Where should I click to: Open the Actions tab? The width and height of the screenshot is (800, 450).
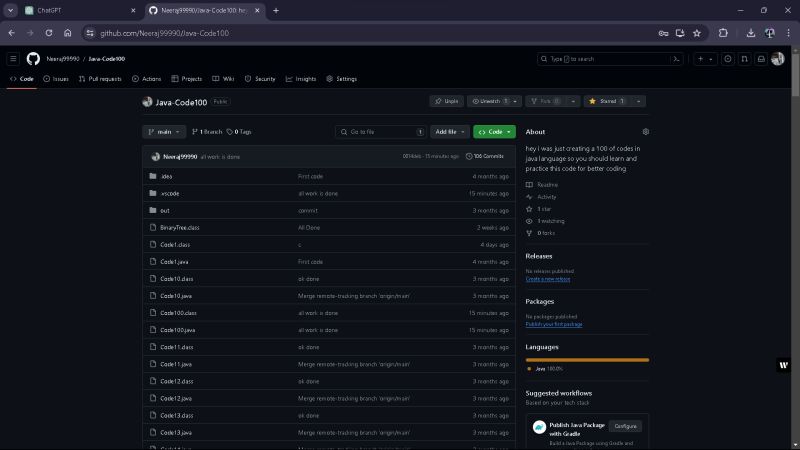(x=146, y=79)
